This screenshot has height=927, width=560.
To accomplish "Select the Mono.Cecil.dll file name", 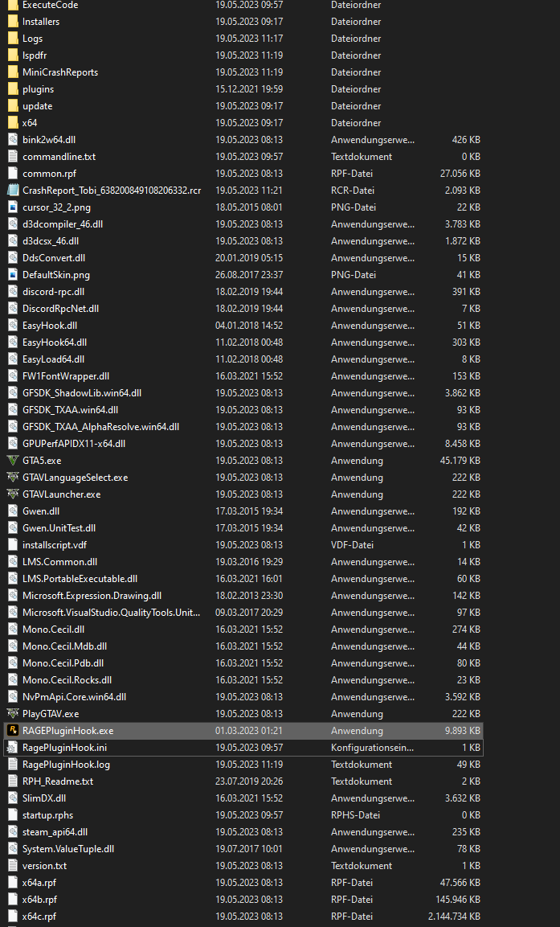I will 53,629.
